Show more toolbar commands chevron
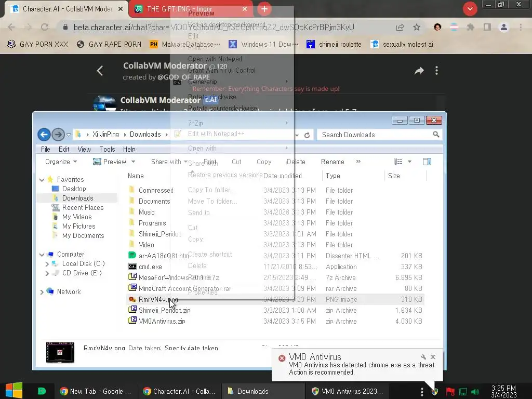 tap(358, 162)
